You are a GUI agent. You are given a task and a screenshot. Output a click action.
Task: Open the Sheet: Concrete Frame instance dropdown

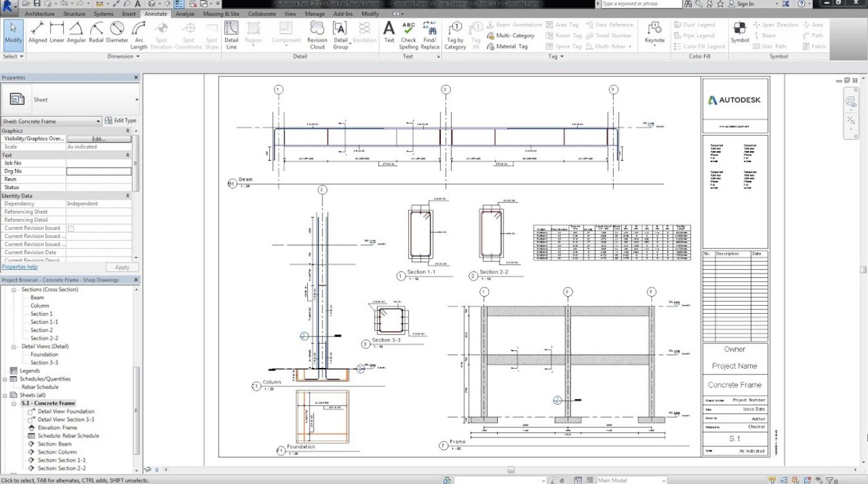click(x=51, y=121)
